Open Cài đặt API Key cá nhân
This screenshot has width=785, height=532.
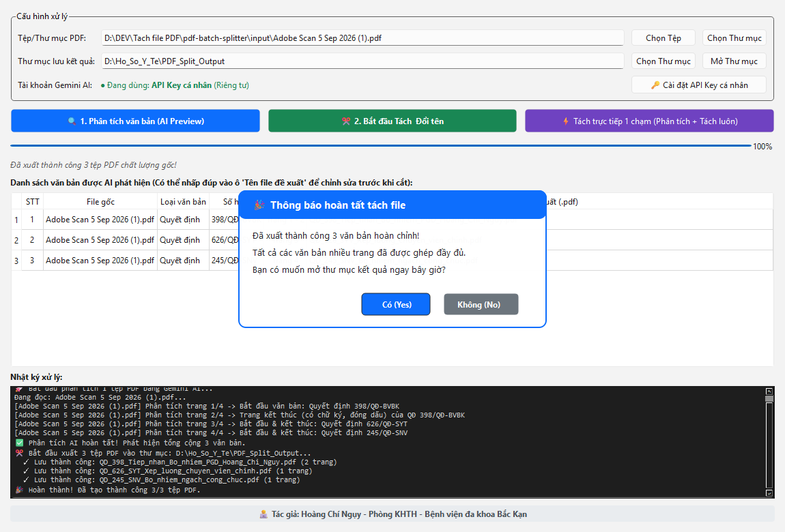699,85
